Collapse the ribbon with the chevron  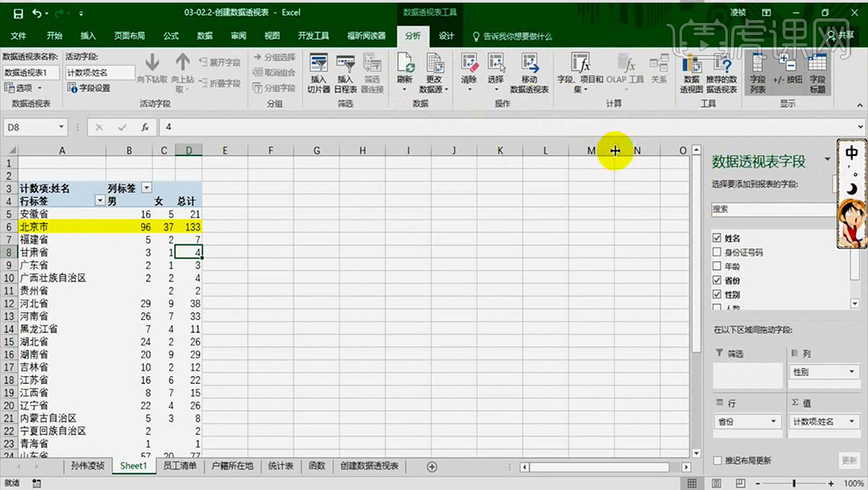pyautogui.click(x=859, y=104)
